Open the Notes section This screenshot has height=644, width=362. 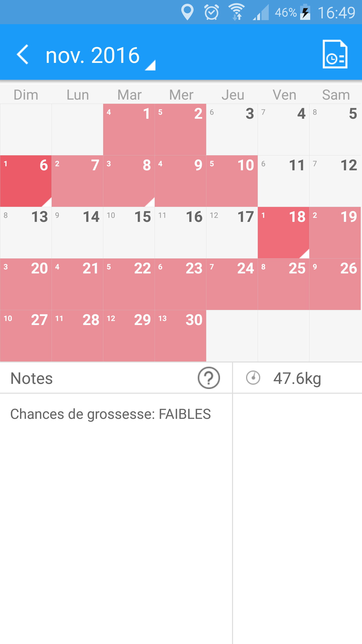[32, 378]
